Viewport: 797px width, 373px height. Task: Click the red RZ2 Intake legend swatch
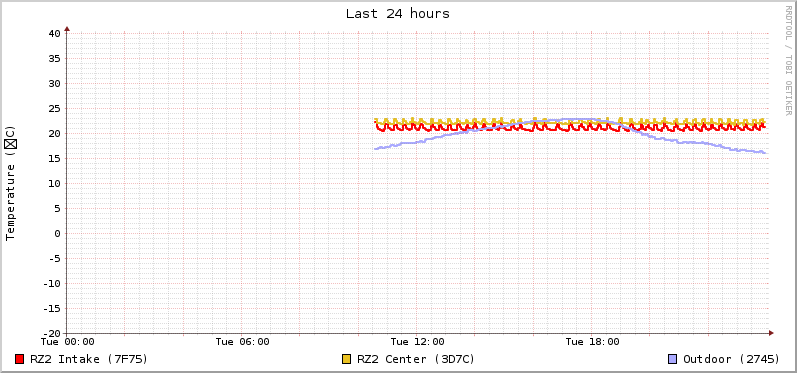click(x=20, y=359)
